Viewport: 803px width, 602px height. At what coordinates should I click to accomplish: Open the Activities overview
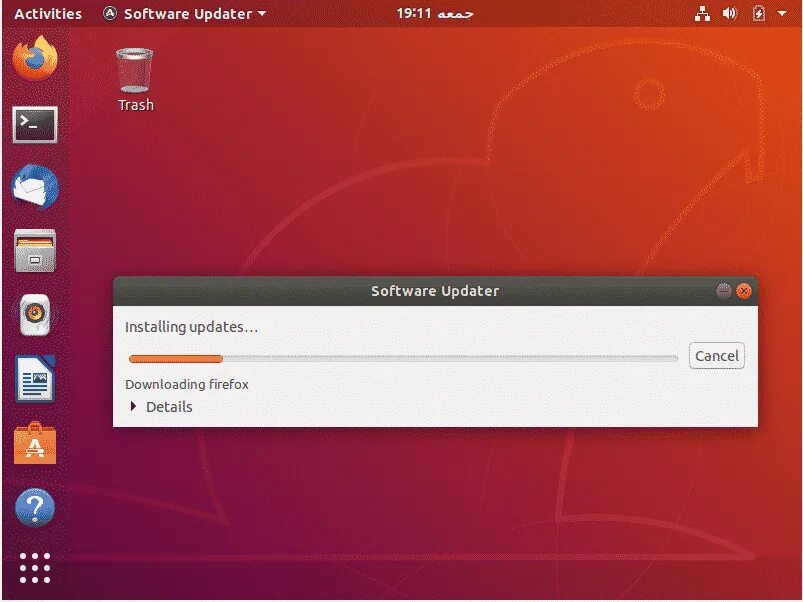(x=48, y=14)
